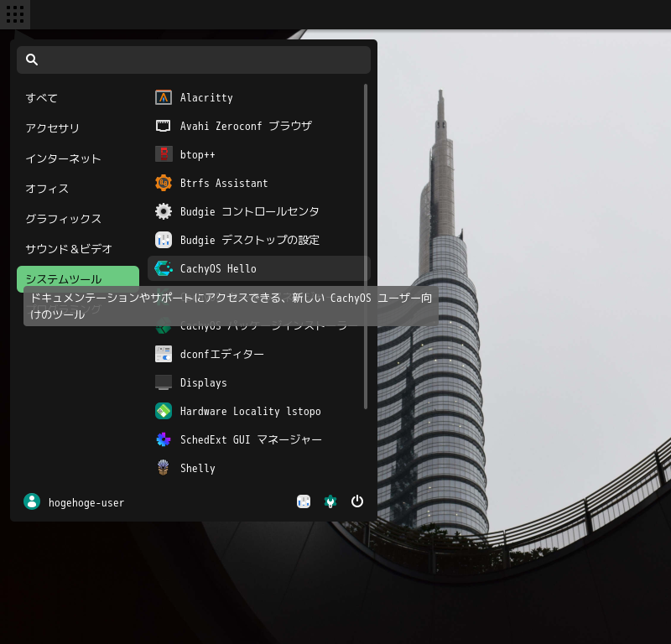Open SchedExt GUI manager icon
The image size is (671, 644).
coord(163,439)
